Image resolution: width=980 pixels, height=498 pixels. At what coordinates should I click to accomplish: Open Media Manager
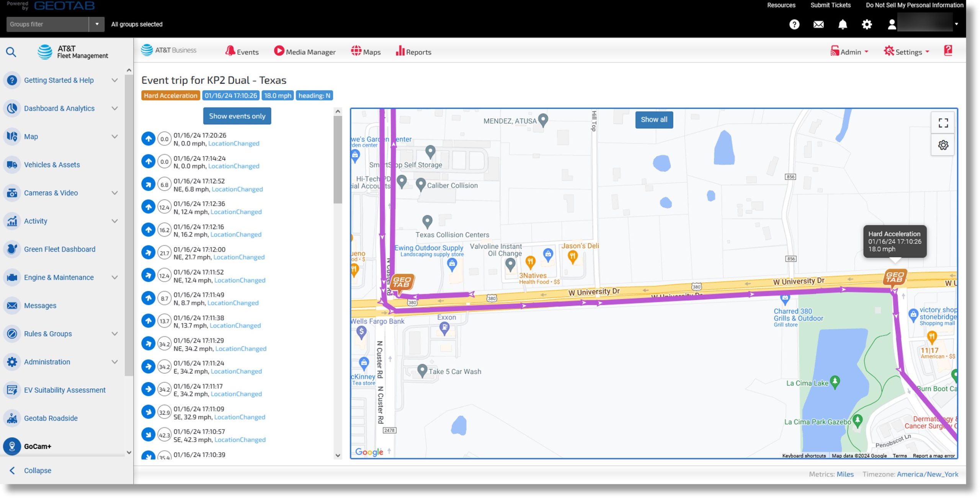point(305,52)
